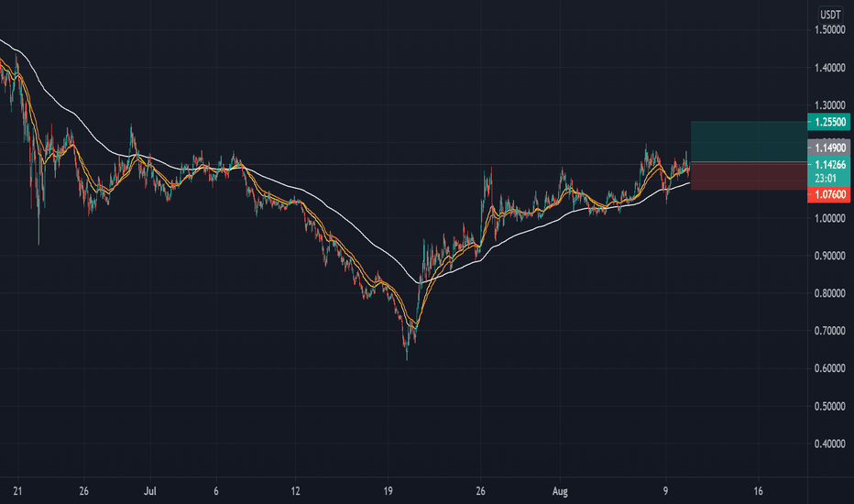Click the 1.30000 price axis label
Viewport: 854px width, 504px height.
click(x=830, y=105)
